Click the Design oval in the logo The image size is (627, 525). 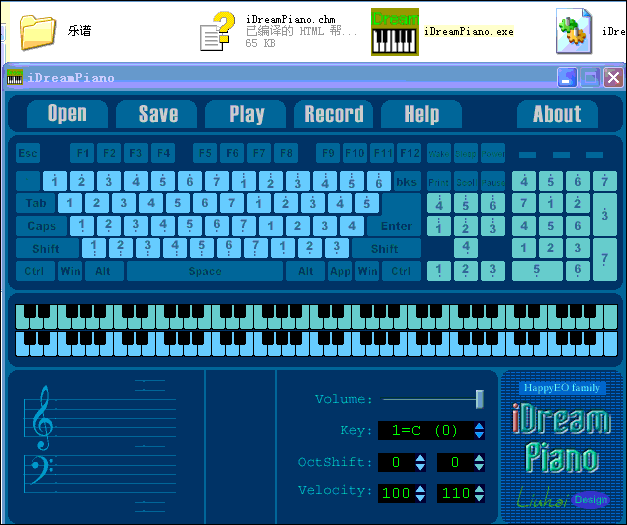tap(591, 499)
